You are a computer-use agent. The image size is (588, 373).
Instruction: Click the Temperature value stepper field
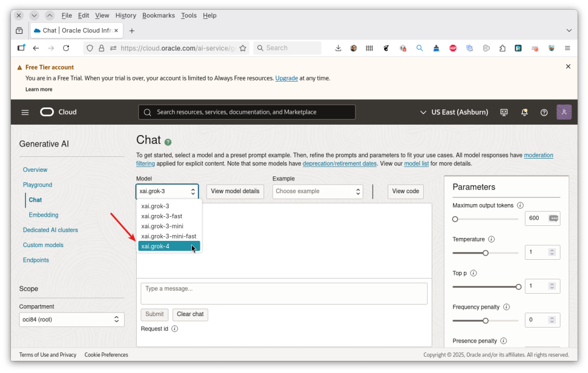(542, 252)
